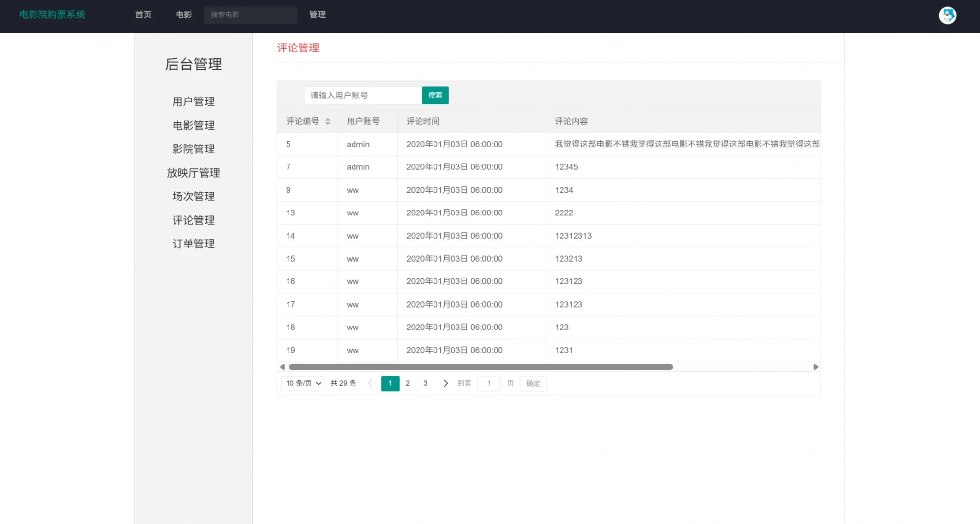Viewport: 980px width, 524px height.
Task: Open the 管理 menu item
Action: [x=317, y=15]
